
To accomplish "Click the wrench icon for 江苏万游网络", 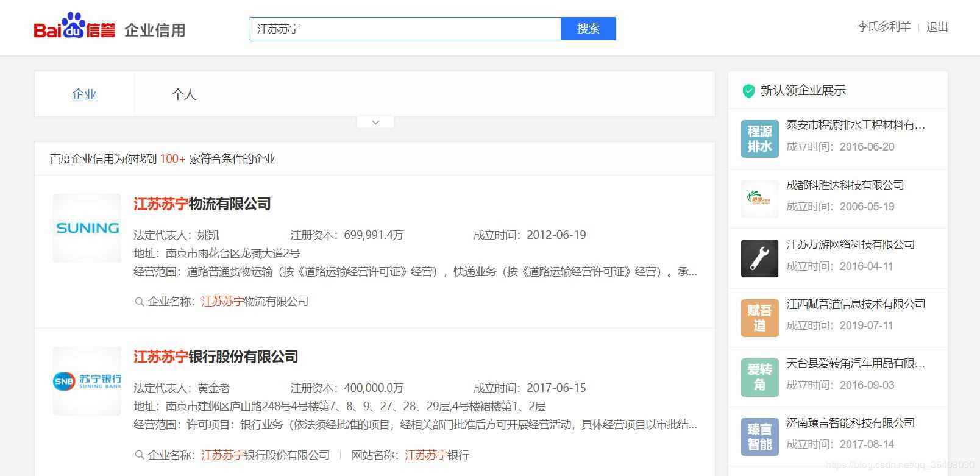I will (759, 258).
